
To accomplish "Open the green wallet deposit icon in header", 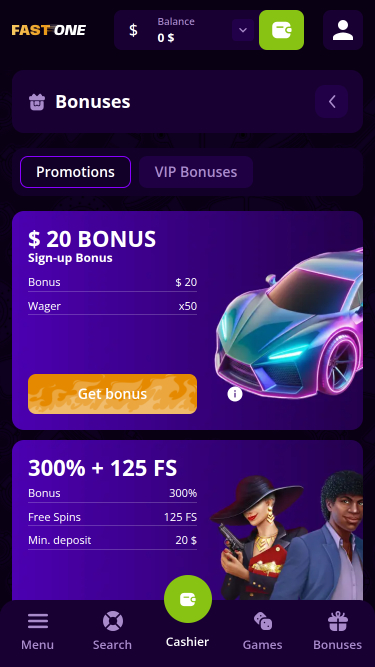I will tap(281, 30).
